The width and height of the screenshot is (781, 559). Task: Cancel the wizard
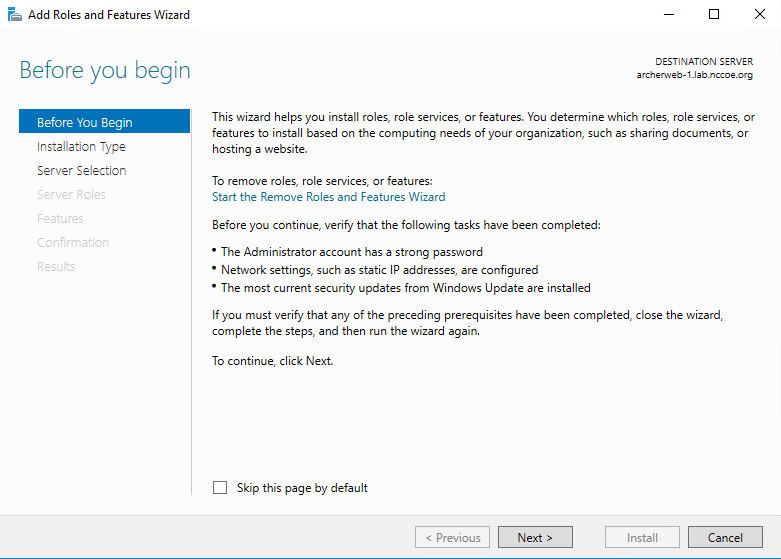pos(725,537)
